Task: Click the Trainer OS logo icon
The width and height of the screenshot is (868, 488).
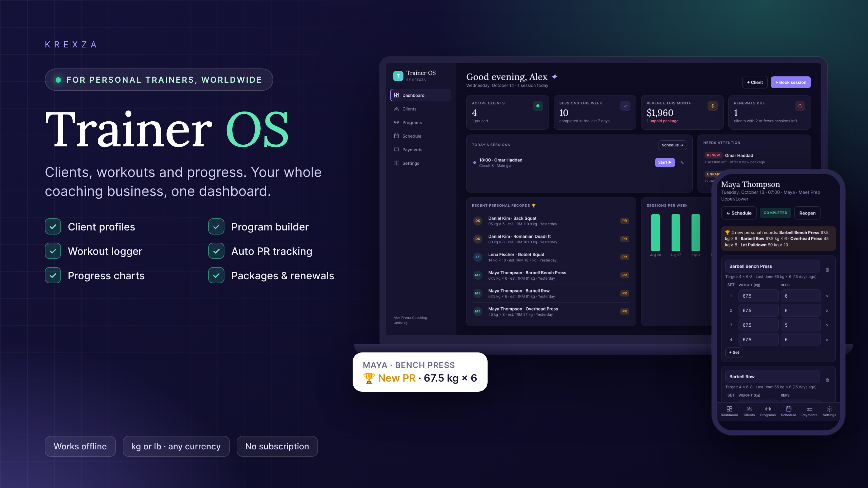Action: point(398,76)
